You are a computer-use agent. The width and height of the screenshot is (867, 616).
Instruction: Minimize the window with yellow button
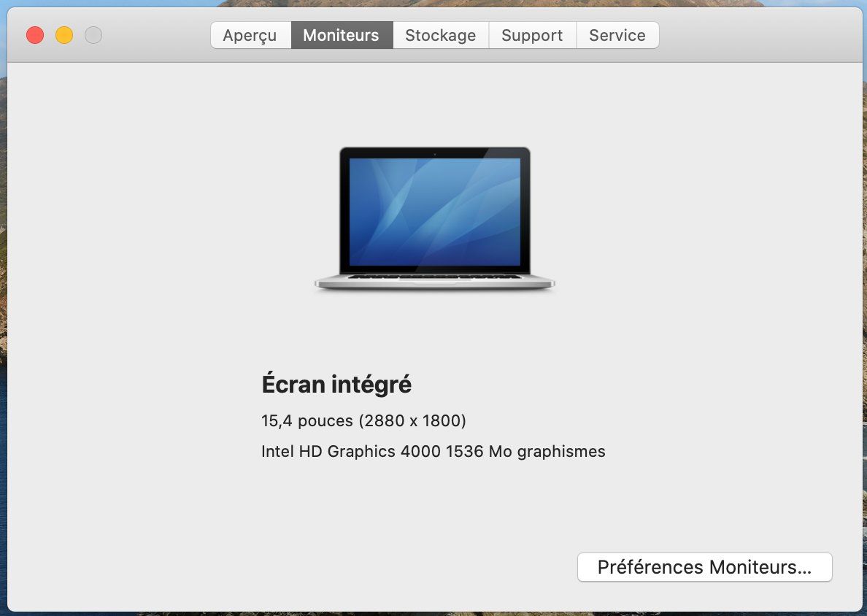point(64,35)
